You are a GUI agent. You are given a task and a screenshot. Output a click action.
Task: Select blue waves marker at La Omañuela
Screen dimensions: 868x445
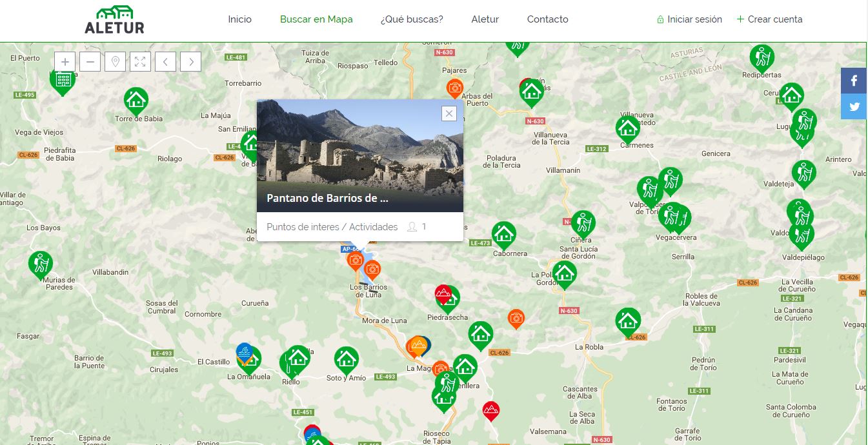pos(244,351)
